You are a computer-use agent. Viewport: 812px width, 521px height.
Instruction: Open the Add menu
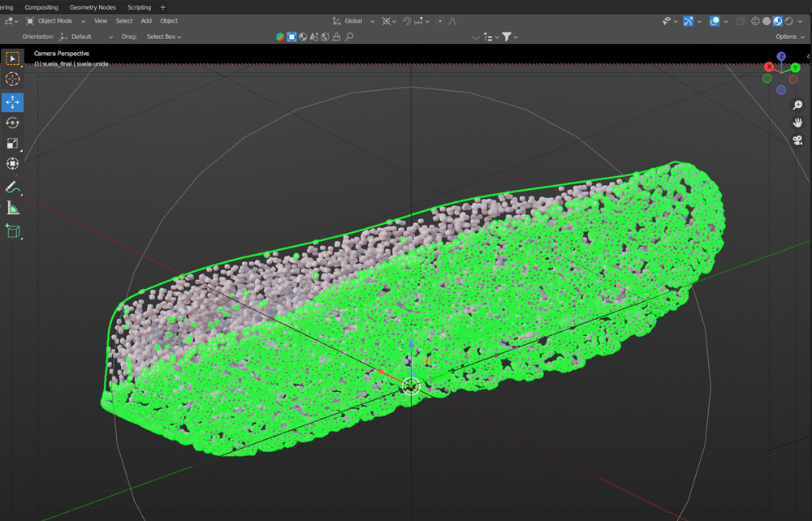pyautogui.click(x=146, y=21)
